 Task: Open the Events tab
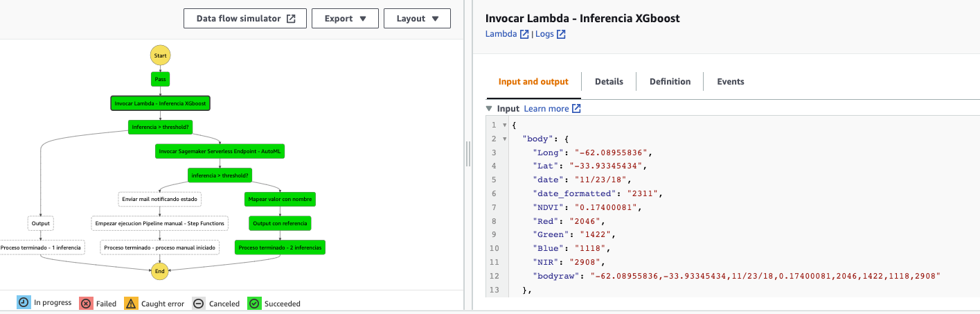(x=730, y=82)
